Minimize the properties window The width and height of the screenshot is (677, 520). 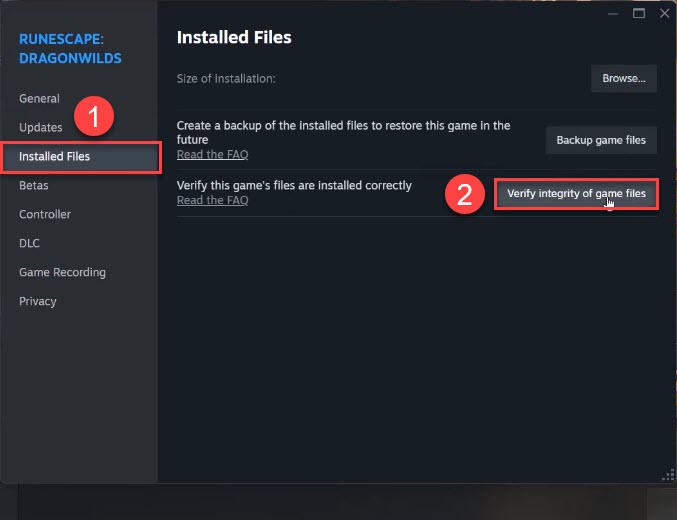[614, 13]
